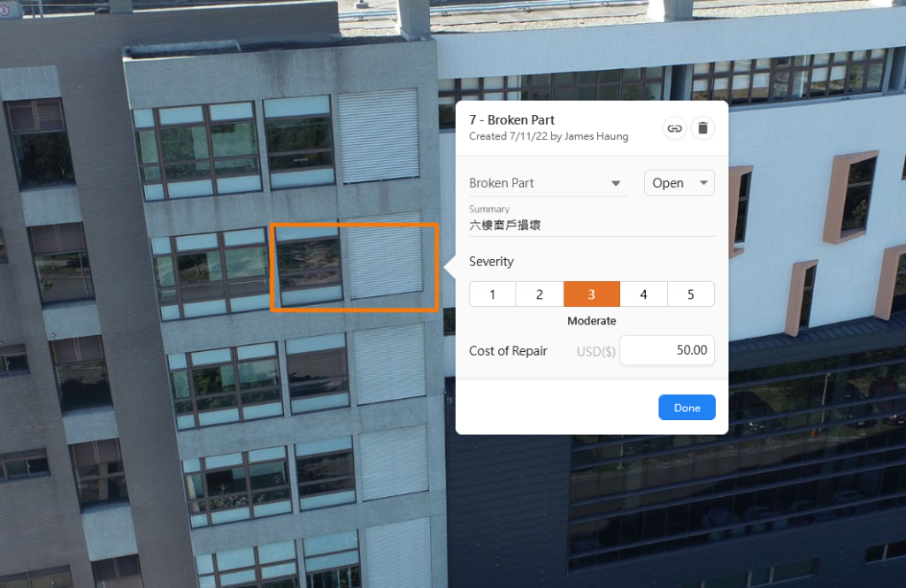Open the Broken Part type dropdown
906x588 pixels.
click(548, 183)
